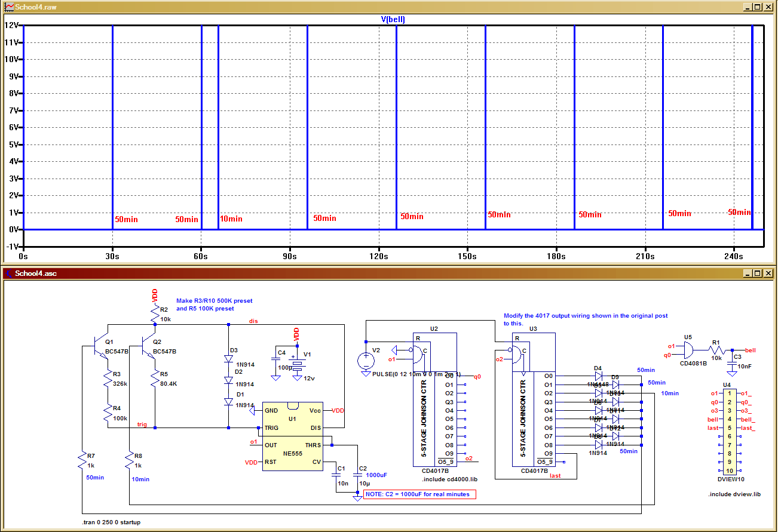
Task: Click the 'bell' net label after R1
Action: point(751,350)
